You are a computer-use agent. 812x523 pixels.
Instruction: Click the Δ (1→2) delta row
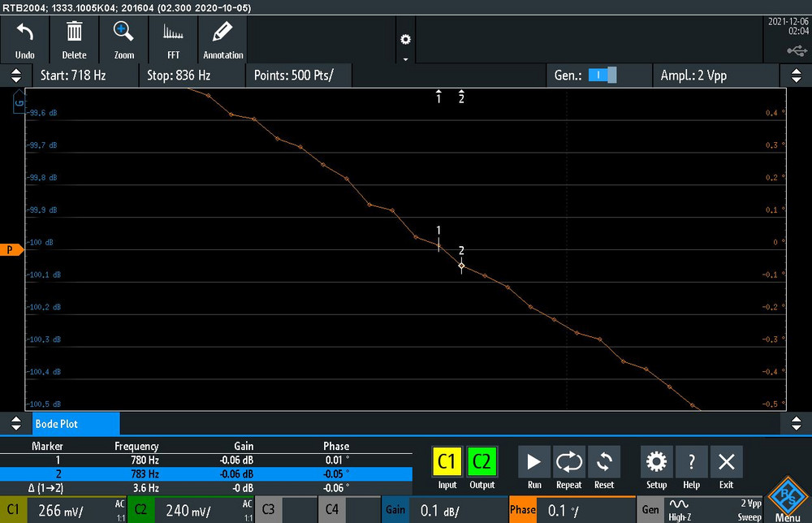(x=206, y=488)
